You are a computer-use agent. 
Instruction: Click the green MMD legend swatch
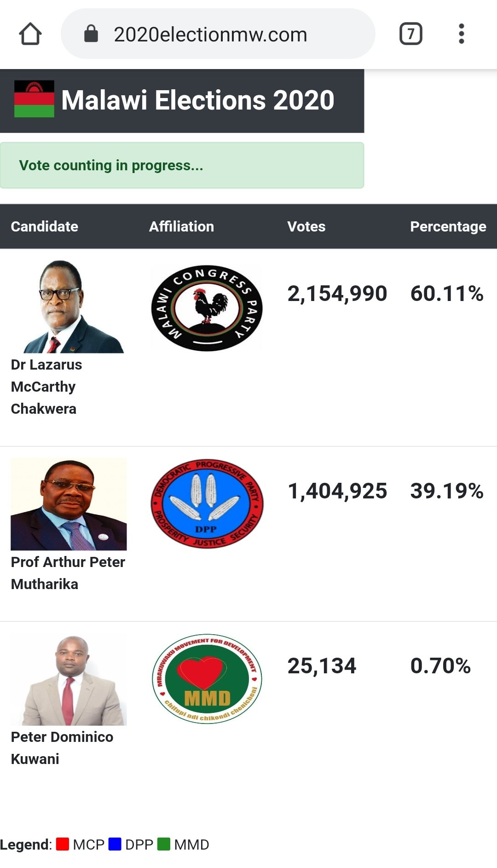164,844
